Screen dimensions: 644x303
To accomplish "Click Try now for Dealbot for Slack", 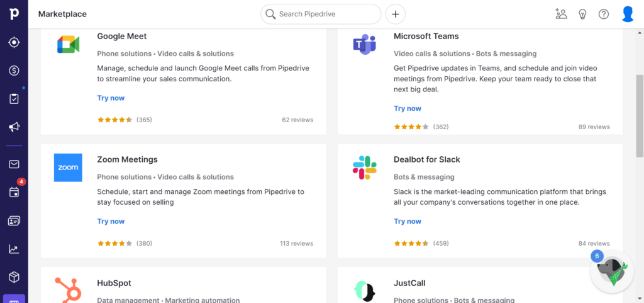I will point(408,221).
